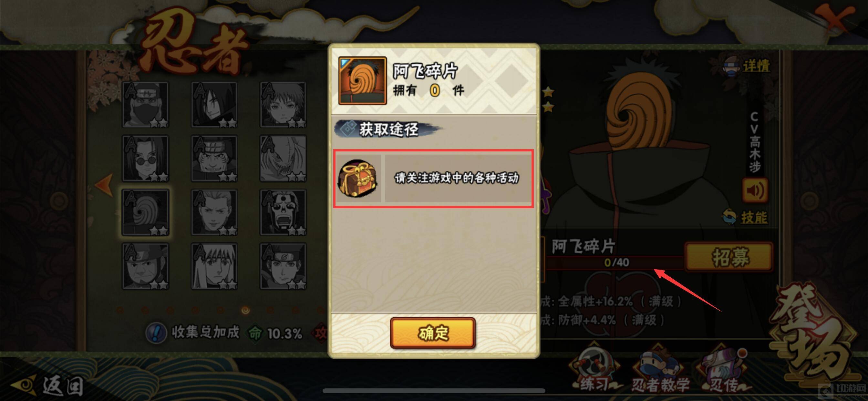Image resolution: width=868 pixels, height=401 pixels.
Task: Click the 阿飞碎片 masked fragment icon
Action: point(362,80)
